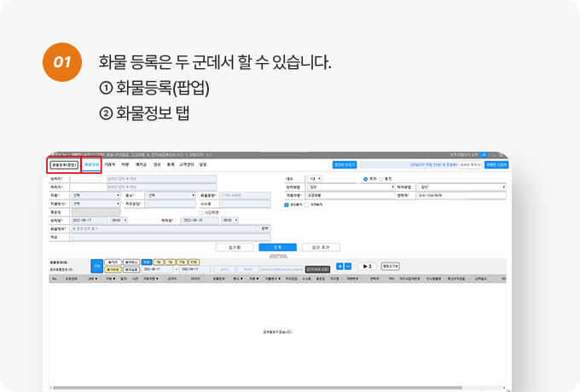Image resolution: width=580 pixels, height=392 pixels.
Task: Select the 독차 radio button
Action: [x=365, y=179]
